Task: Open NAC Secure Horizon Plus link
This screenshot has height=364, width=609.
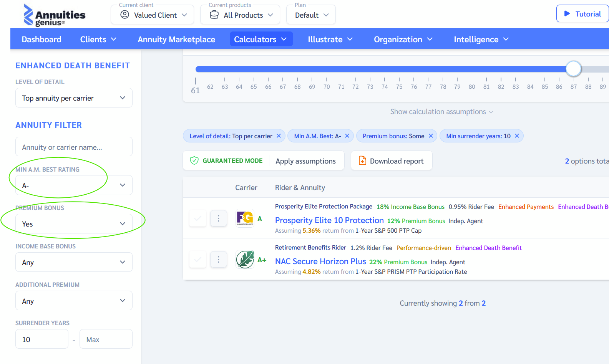Action: coord(320,261)
